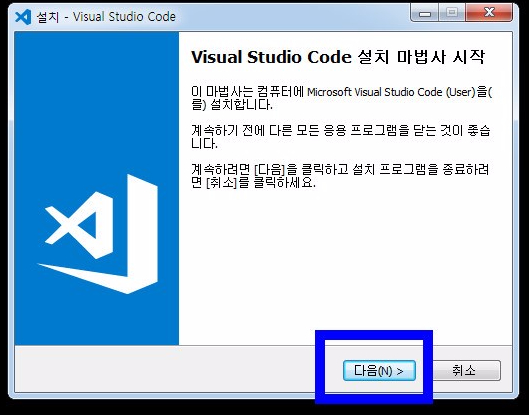Click the text 'Microsoft Visual Studio Code (User)'
529x415 pixels.
coord(391,92)
